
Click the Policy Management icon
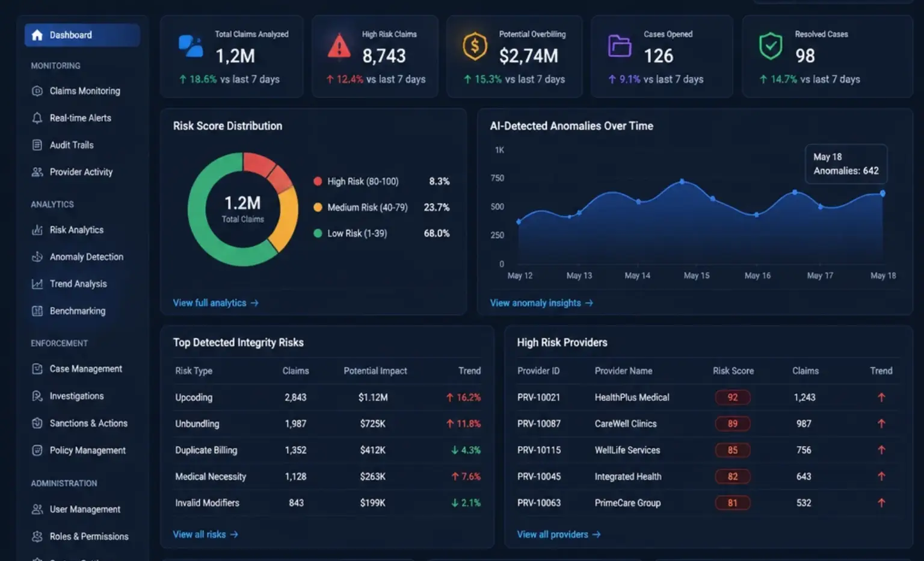point(37,450)
